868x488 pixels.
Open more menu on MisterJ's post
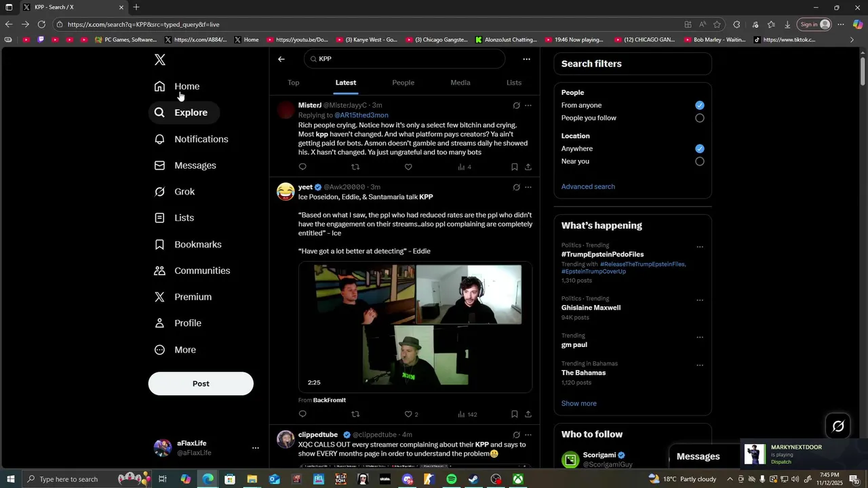[x=528, y=105]
